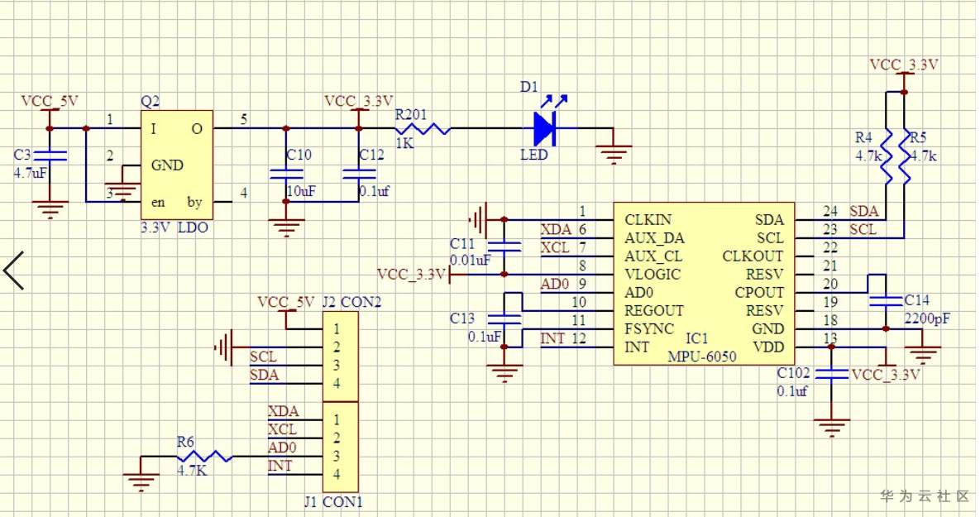Click SDA net label at pin 24

click(863, 211)
